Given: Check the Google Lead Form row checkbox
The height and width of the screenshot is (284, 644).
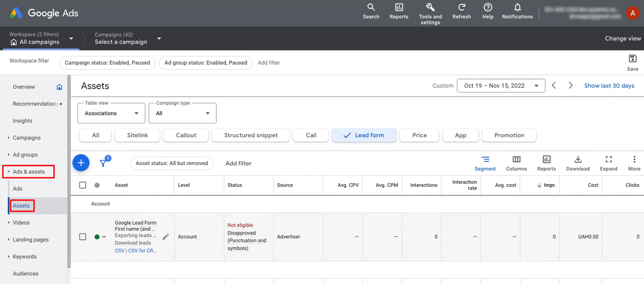Looking at the screenshot, I should point(83,237).
